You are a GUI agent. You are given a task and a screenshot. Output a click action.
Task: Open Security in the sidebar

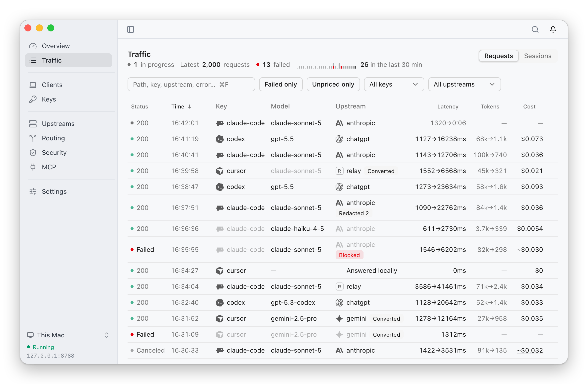pyautogui.click(x=69, y=153)
